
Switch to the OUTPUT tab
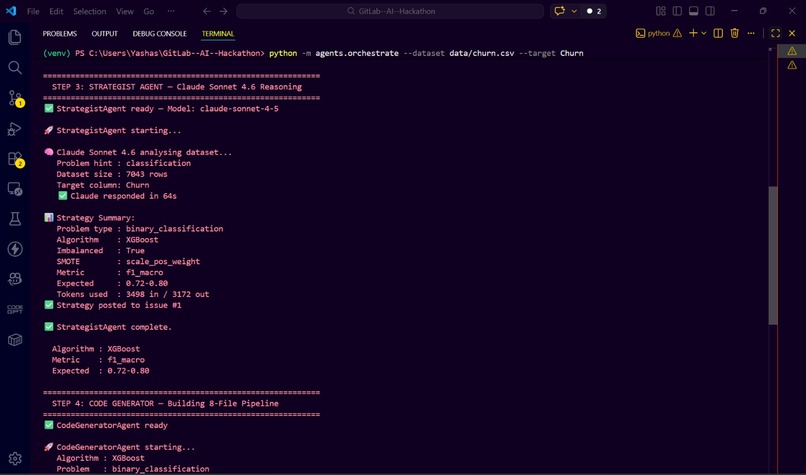pyautogui.click(x=105, y=33)
